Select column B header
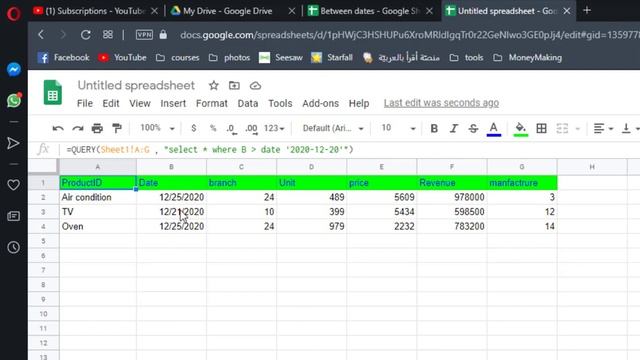 tap(171, 167)
